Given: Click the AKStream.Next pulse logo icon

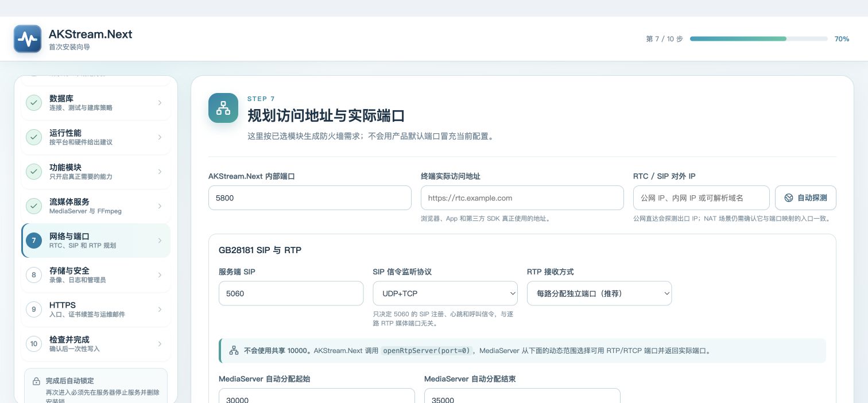Looking at the screenshot, I should (28, 38).
